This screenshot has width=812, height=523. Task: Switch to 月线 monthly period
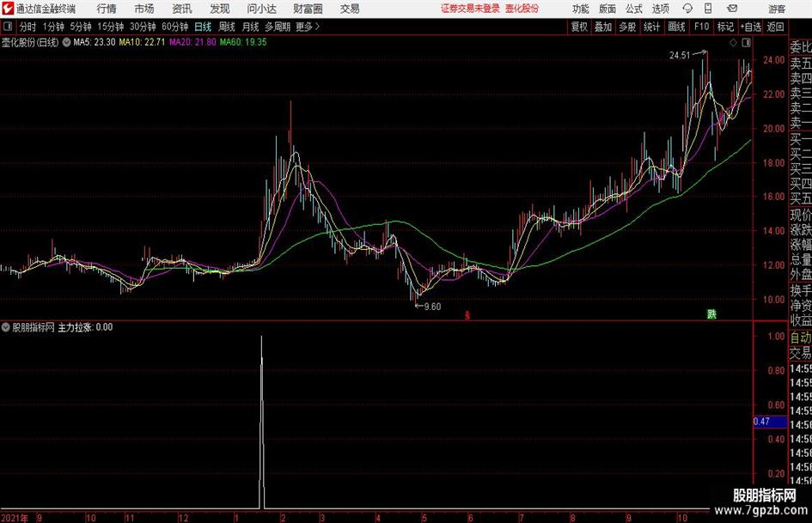click(x=250, y=27)
